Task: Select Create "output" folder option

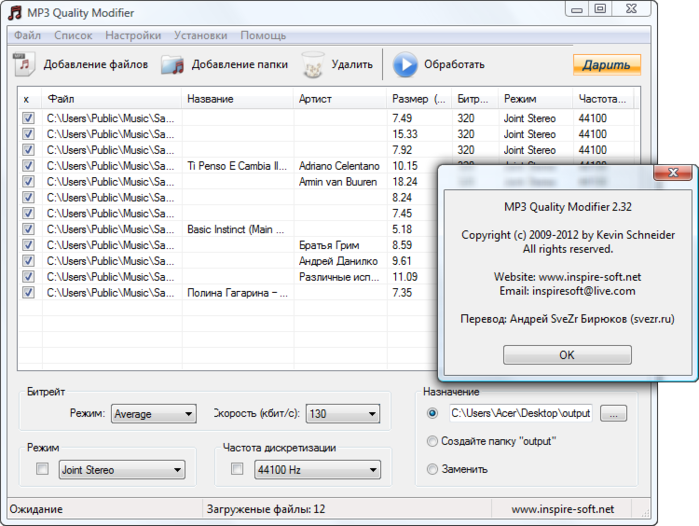Action: click(432, 441)
